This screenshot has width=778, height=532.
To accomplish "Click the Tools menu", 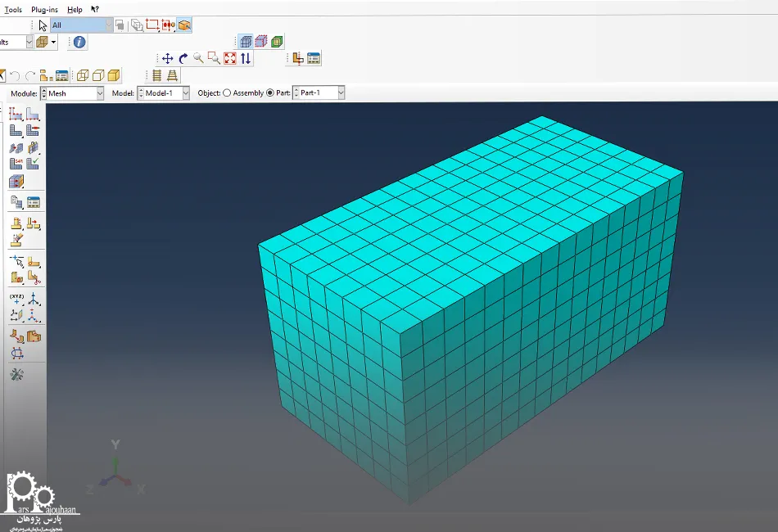I will (13, 9).
